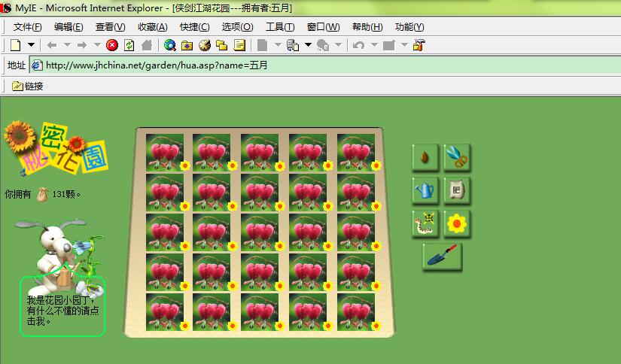
Task: Select the pruning scissors tool
Action: [x=457, y=157]
